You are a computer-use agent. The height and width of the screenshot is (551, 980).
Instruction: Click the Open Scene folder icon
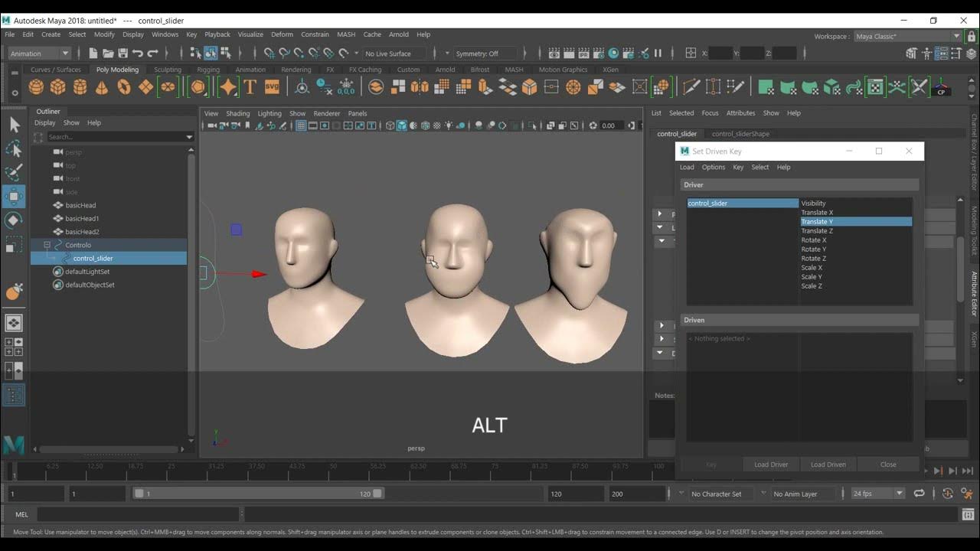108,54
